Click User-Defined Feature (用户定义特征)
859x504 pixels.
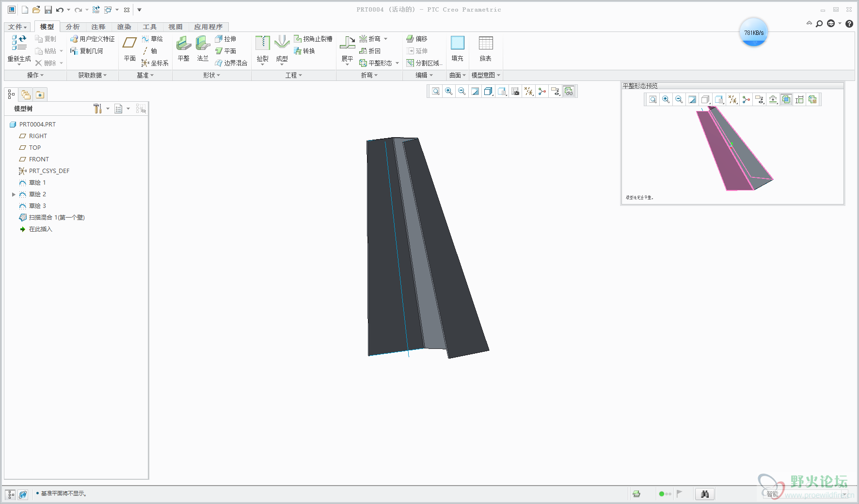93,39
